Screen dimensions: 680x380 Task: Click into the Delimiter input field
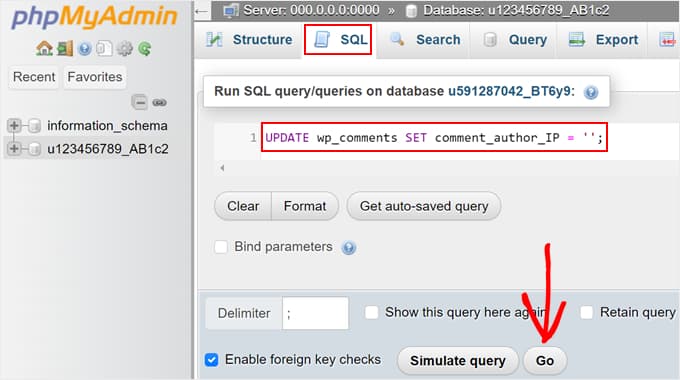coord(315,313)
